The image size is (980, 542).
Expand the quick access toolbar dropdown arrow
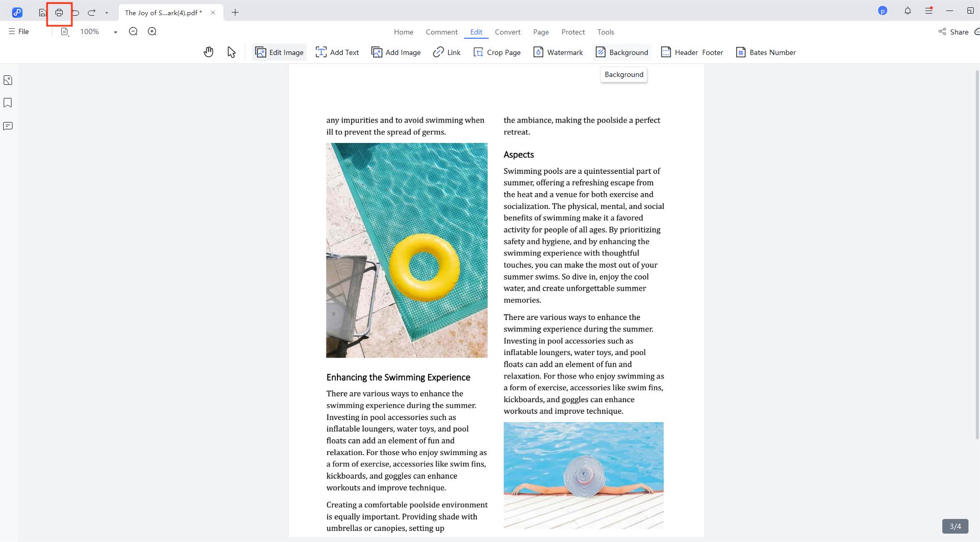tap(107, 13)
